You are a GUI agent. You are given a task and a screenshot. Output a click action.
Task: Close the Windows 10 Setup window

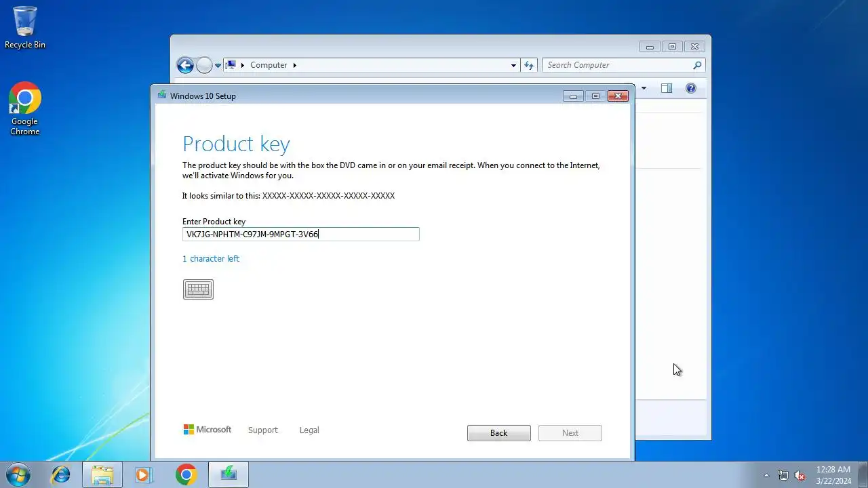pyautogui.click(x=618, y=96)
